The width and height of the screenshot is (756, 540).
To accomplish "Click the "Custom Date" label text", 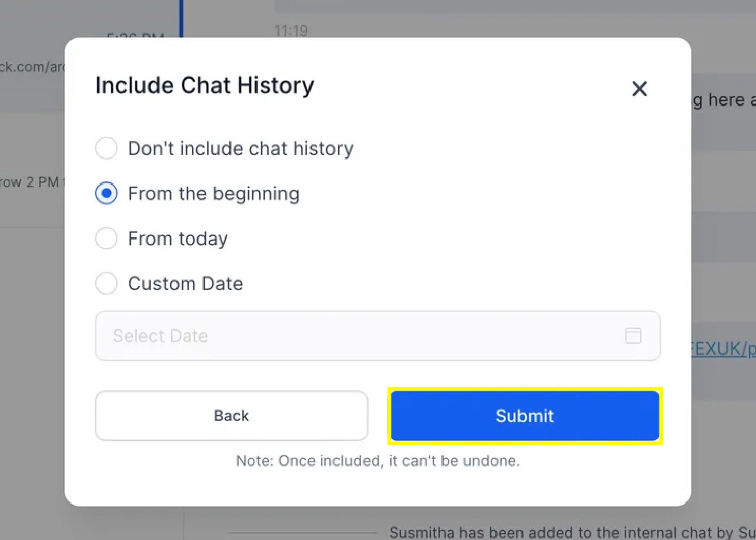I will pyautogui.click(x=185, y=284).
